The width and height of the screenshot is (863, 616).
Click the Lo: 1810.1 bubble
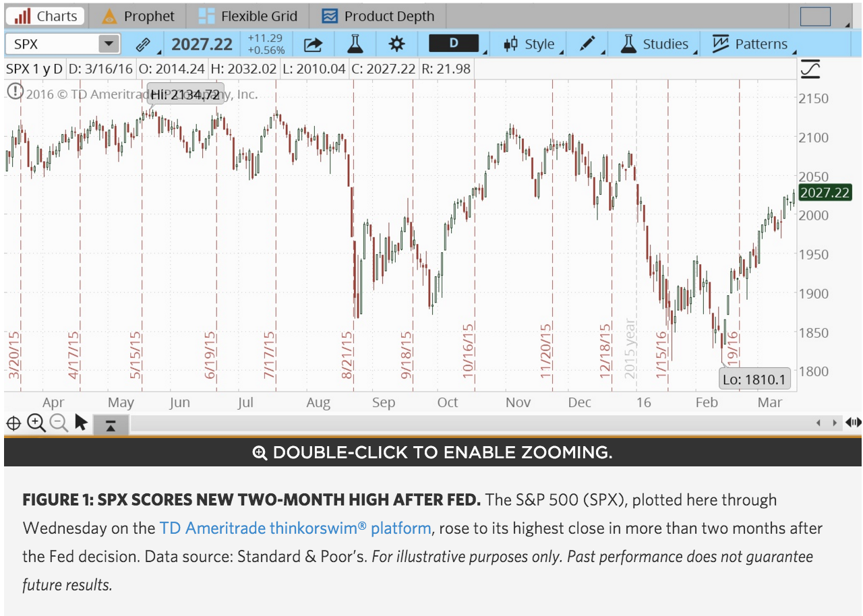754,379
